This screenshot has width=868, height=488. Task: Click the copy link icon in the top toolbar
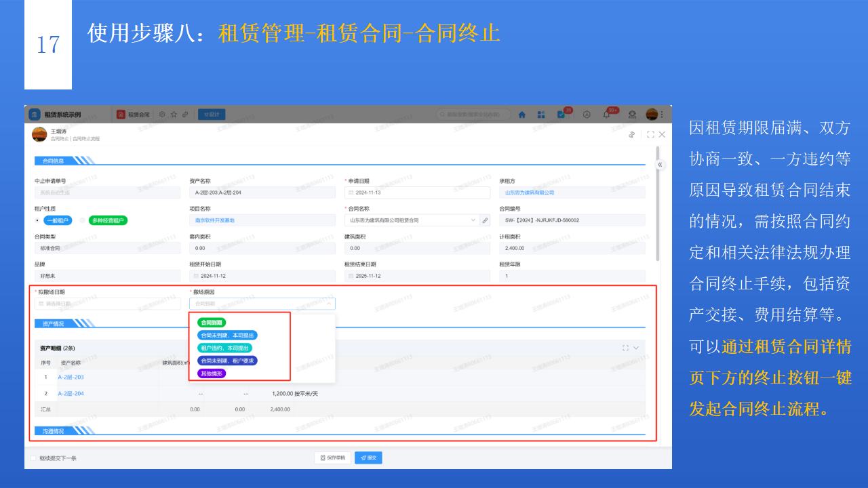(184, 115)
